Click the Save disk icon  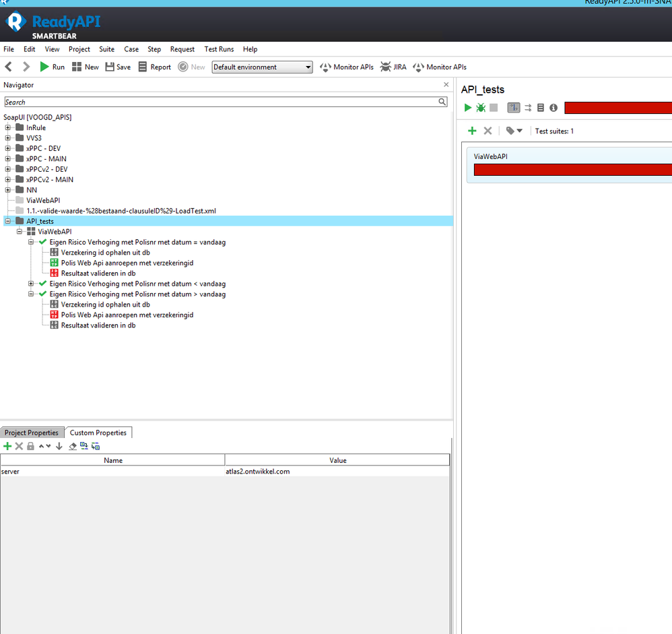(x=110, y=67)
